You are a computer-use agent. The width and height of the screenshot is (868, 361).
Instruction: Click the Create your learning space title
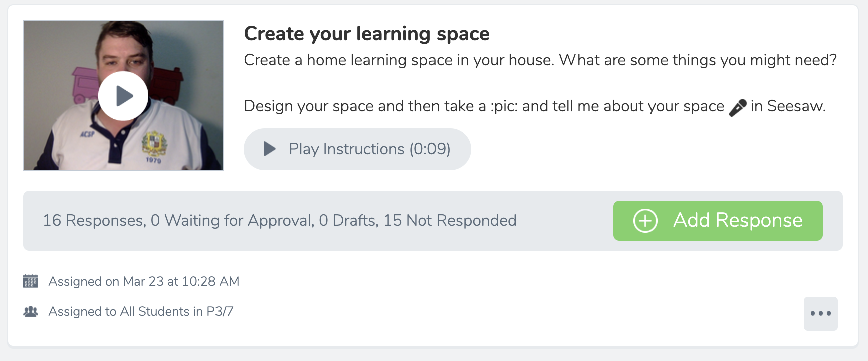coord(366,34)
